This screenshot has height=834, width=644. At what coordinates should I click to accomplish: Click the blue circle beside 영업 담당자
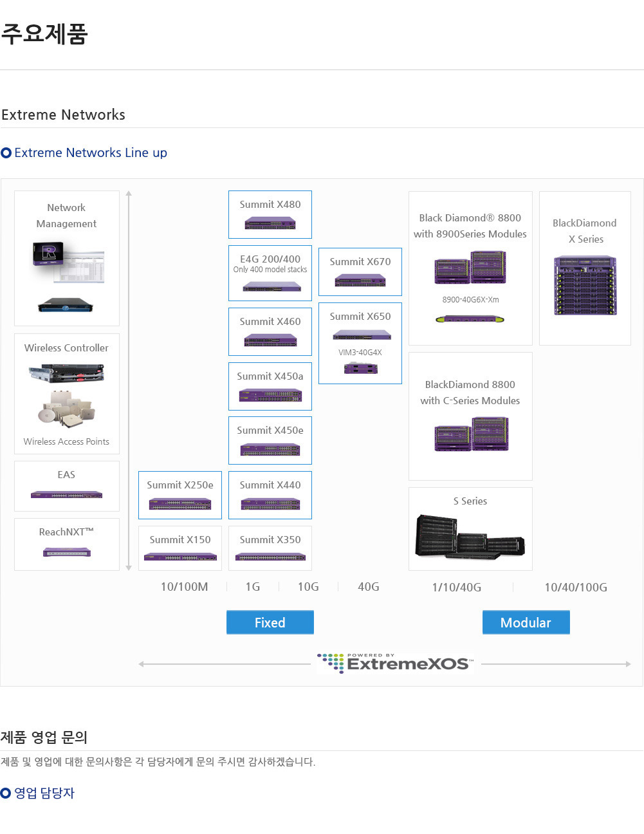[6, 793]
